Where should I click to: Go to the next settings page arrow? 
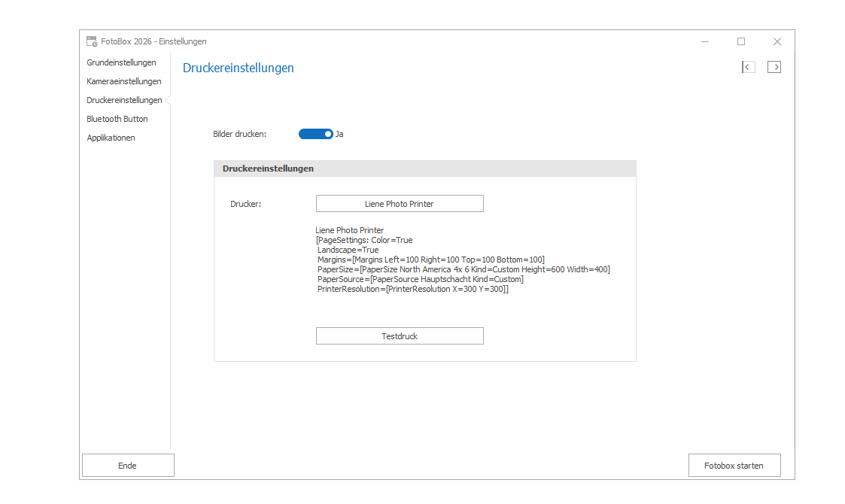pyautogui.click(x=774, y=67)
